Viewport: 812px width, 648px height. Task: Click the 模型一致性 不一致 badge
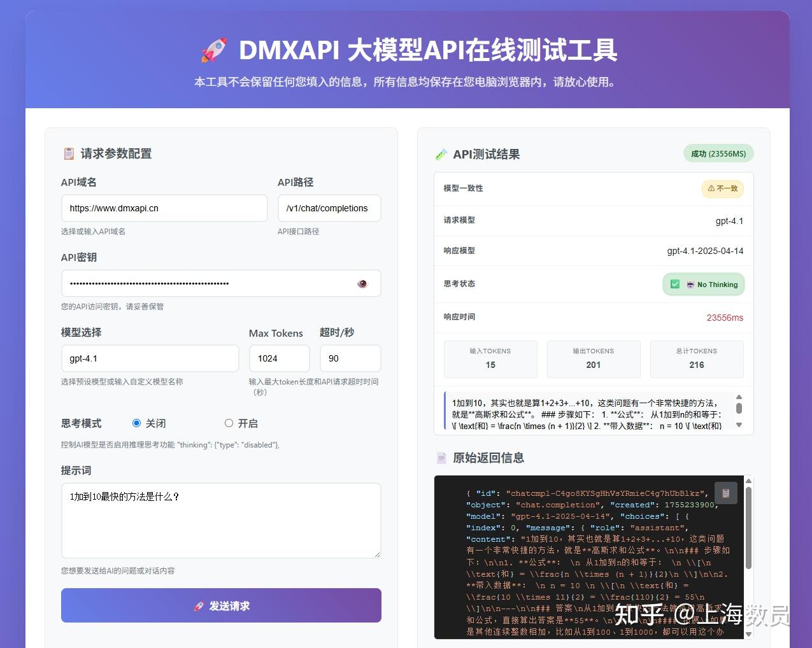click(722, 188)
